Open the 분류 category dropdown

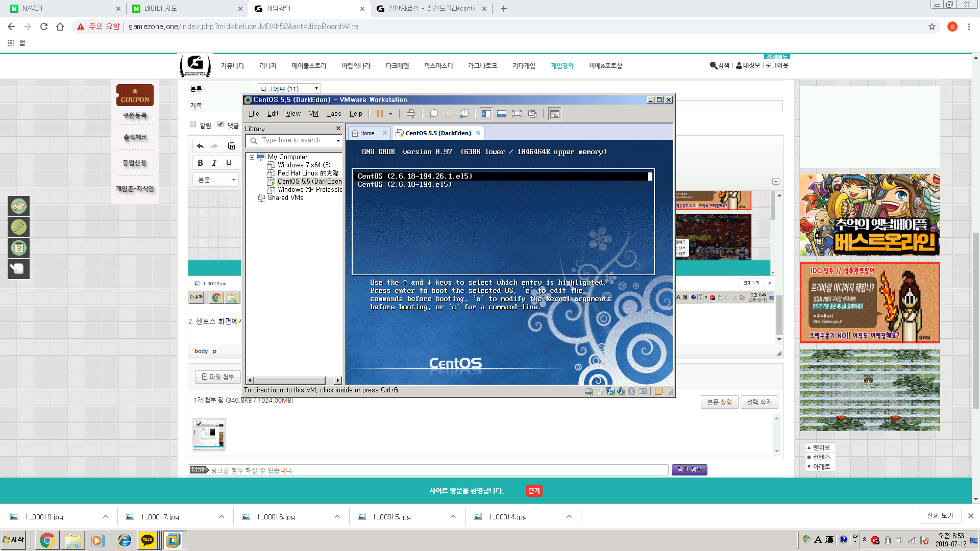click(x=289, y=89)
